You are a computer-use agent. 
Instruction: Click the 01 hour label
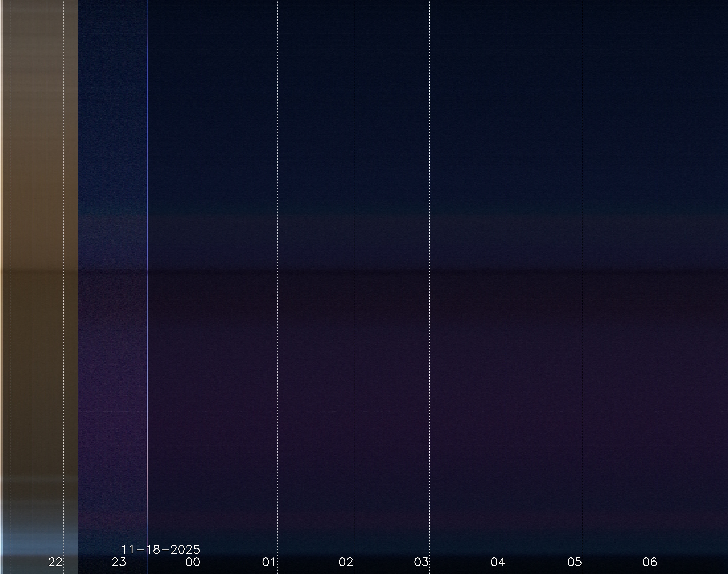[269, 562]
